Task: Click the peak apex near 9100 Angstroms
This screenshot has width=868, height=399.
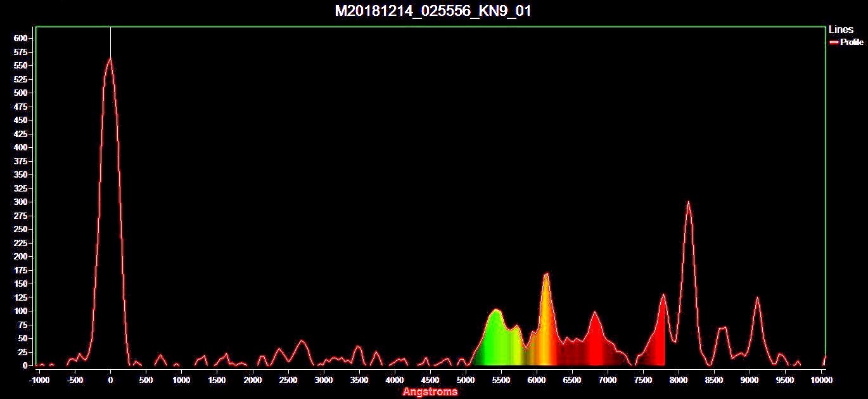Action: 756,298
